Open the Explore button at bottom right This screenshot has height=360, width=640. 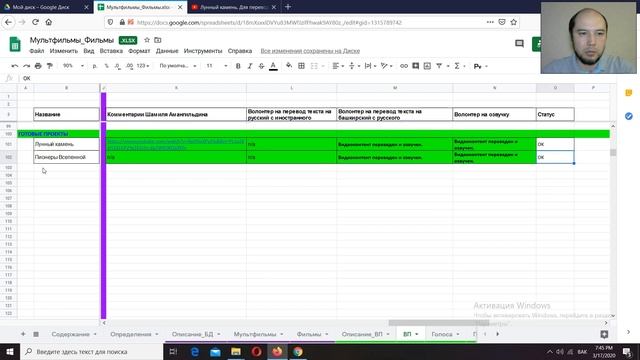(604, 334)
